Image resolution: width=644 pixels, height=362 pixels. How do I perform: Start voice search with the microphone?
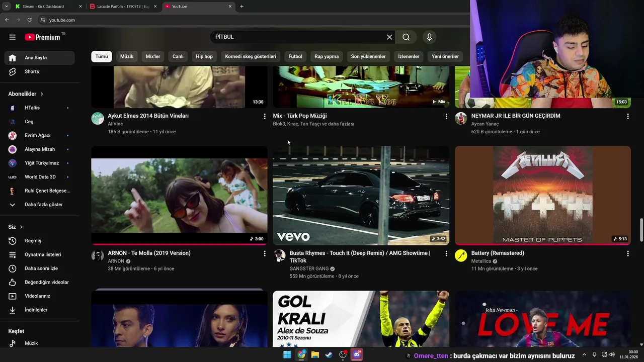tap(429, 37)
